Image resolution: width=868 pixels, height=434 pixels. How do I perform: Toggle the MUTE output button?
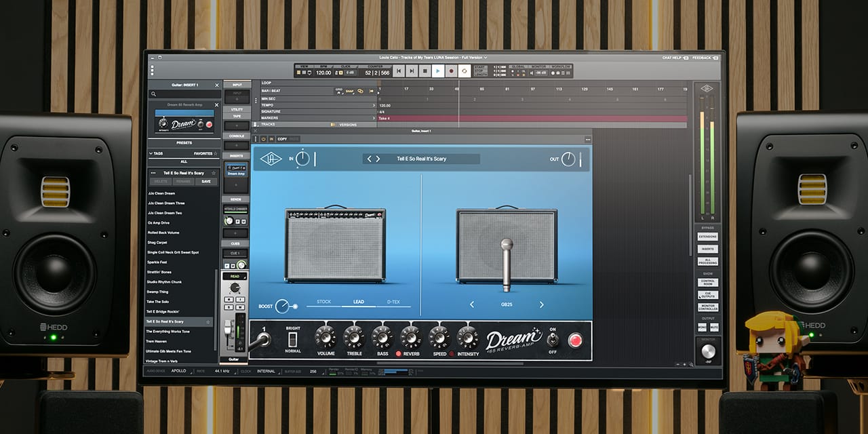[713, 327]
